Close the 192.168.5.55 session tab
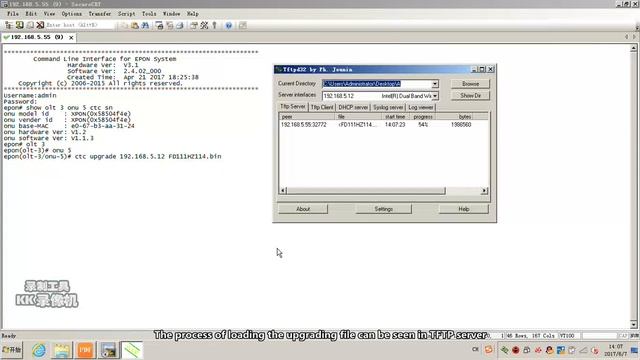 pos(71,38)
